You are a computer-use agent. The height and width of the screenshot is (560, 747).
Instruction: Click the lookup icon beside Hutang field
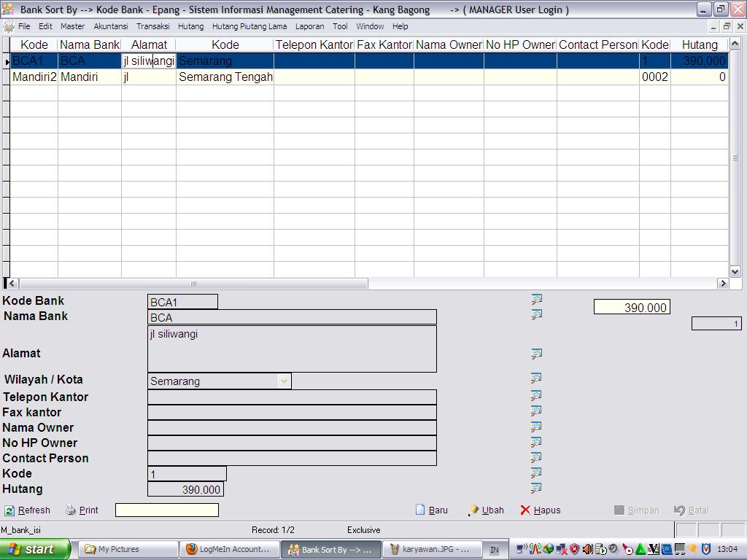click(536, 488)
